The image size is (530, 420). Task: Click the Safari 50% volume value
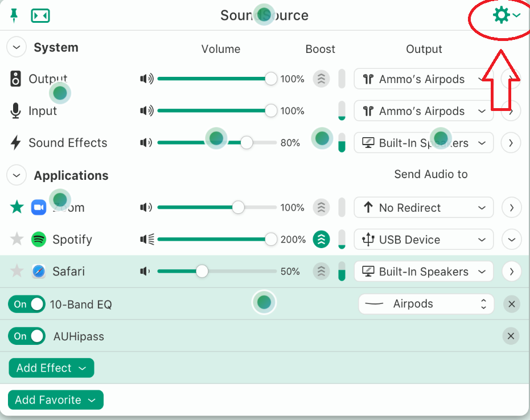[290, 271]
